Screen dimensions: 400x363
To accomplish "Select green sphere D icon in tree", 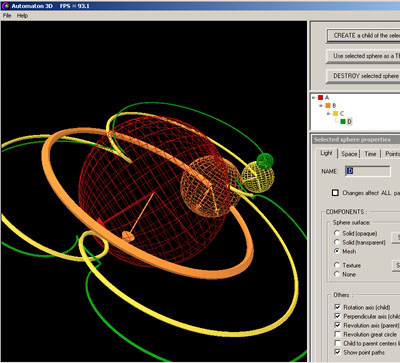I will 343,121.
